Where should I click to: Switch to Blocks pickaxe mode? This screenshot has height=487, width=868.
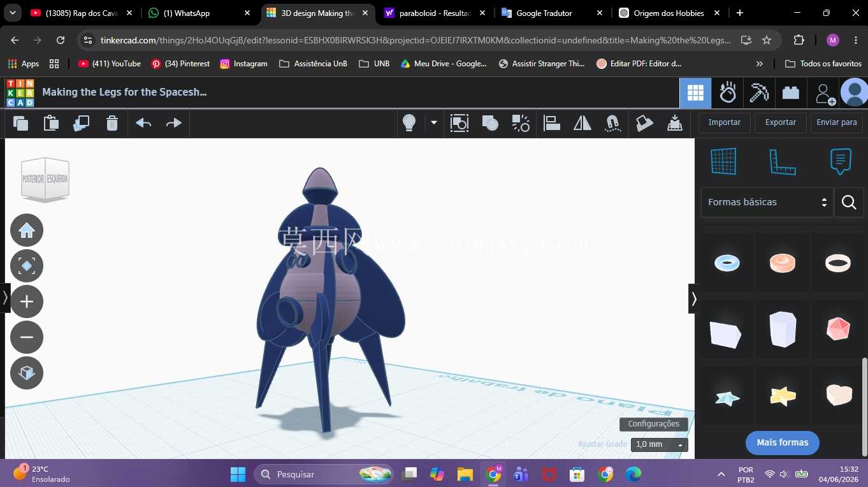pyautogui.click(x=759, y=93)
